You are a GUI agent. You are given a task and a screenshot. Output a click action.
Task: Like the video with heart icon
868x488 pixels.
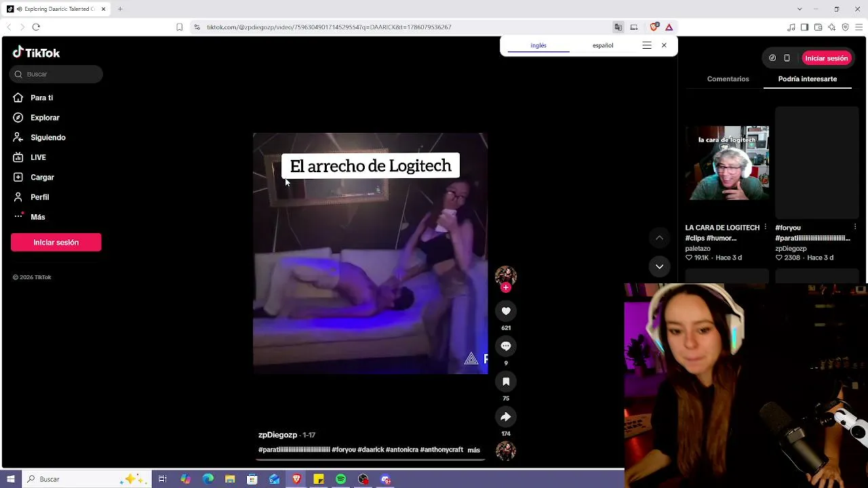(506, 311)
